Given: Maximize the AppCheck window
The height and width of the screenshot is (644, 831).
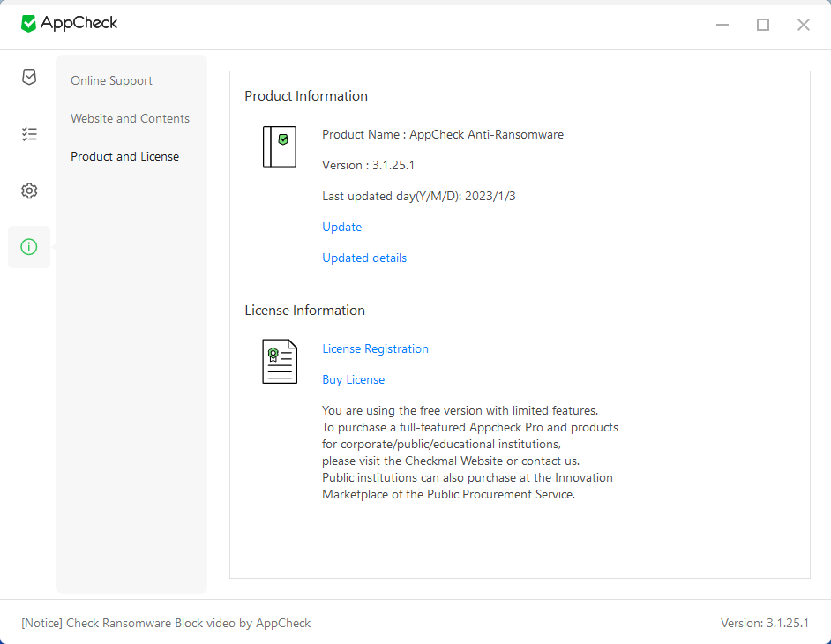Looking at the screenshot, I should tap(763, 25).
